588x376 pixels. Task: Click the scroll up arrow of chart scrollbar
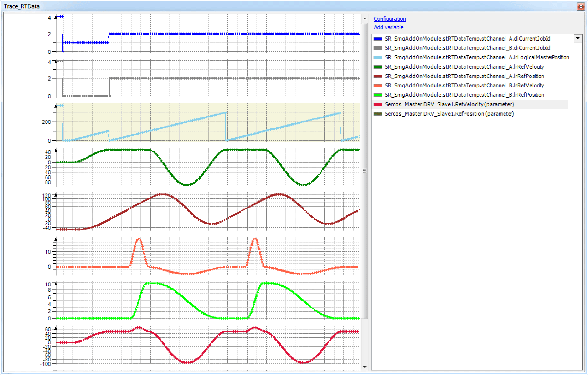coord(365,18)
